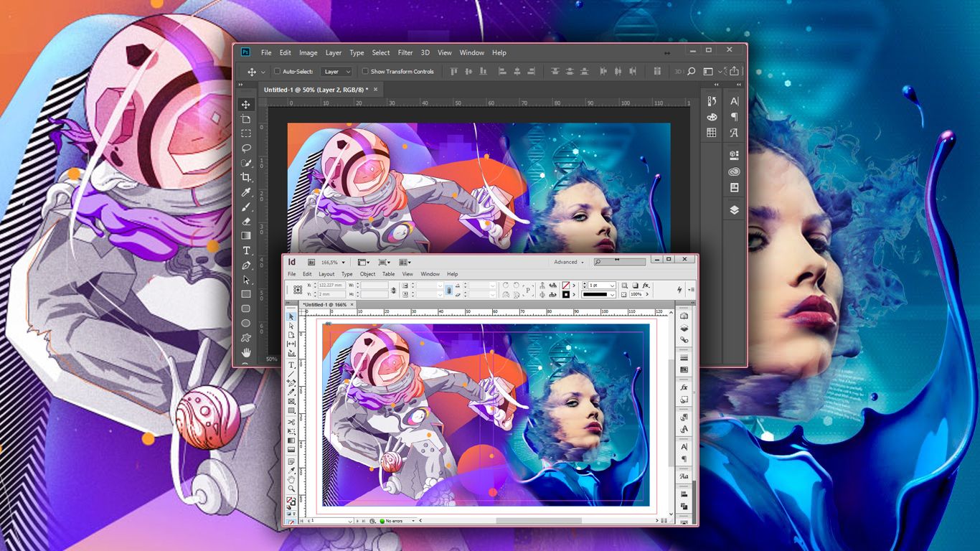
Task: Select the Pen tool in Photoshop
Action: (x=246, y=265)
